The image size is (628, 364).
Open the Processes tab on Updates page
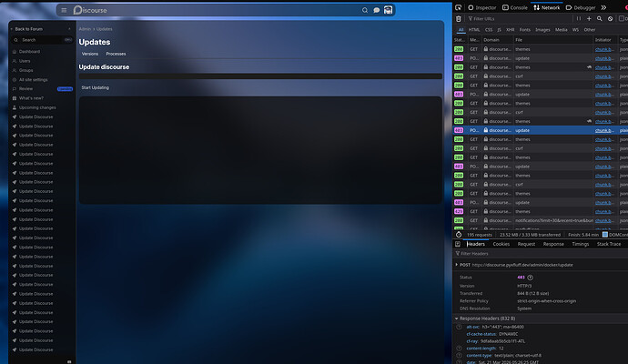pos(116,54)
